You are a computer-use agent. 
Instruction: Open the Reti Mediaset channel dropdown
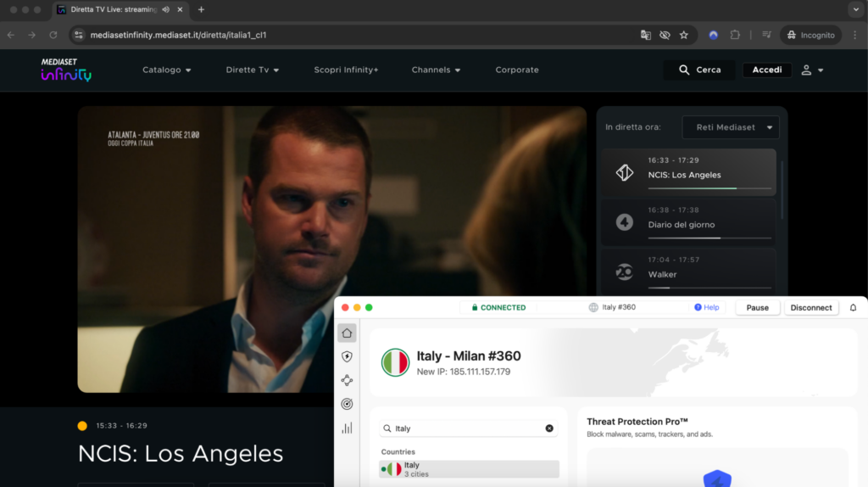point(731,127)
